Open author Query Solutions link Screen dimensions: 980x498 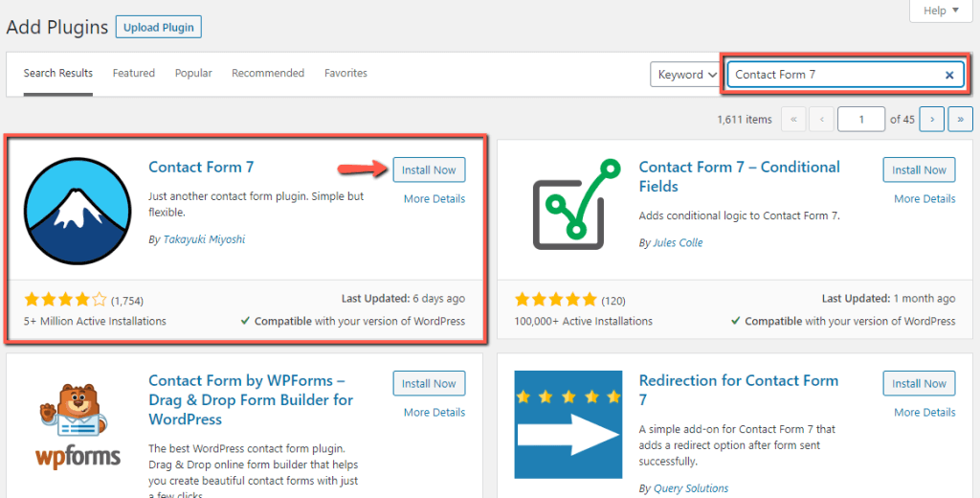pyautogui.click(x=691, y=488)
